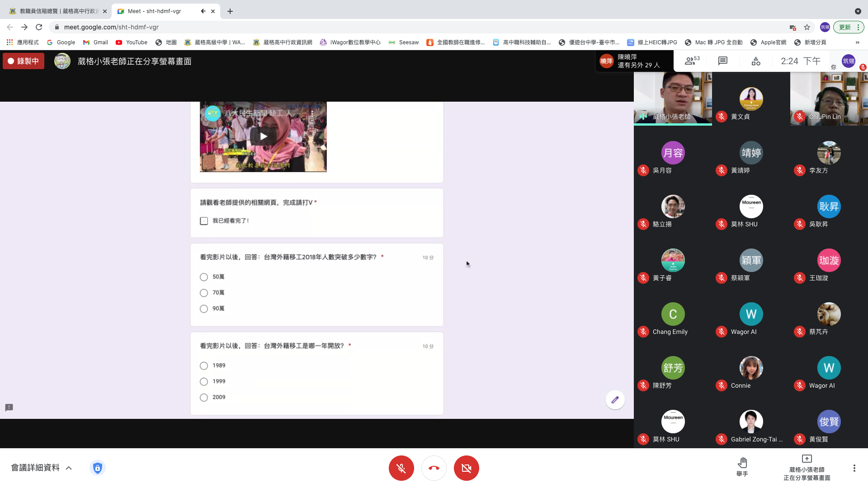This screenshot has width=868, height=488.
Task: Play the embedded news video
Action: coord(263,136)
